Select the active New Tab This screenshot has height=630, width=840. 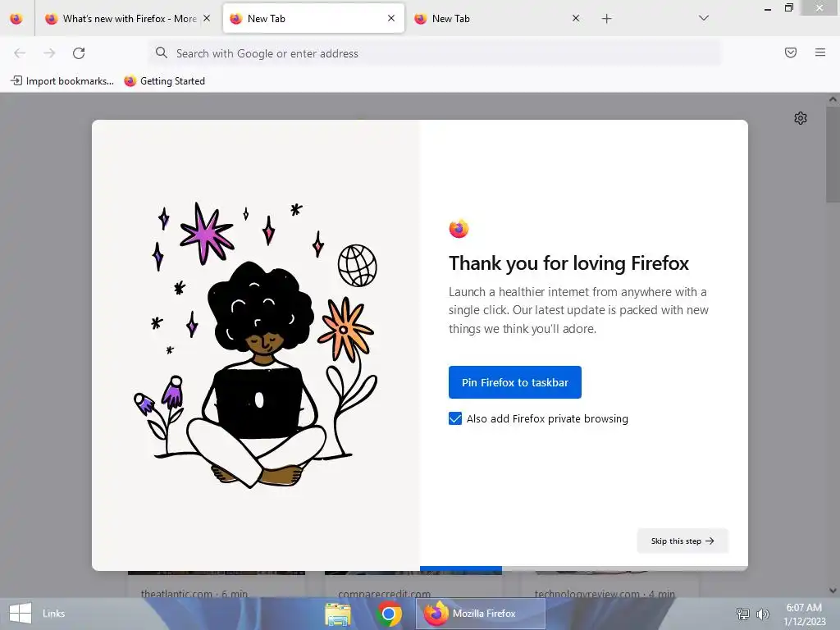(313, 19)
